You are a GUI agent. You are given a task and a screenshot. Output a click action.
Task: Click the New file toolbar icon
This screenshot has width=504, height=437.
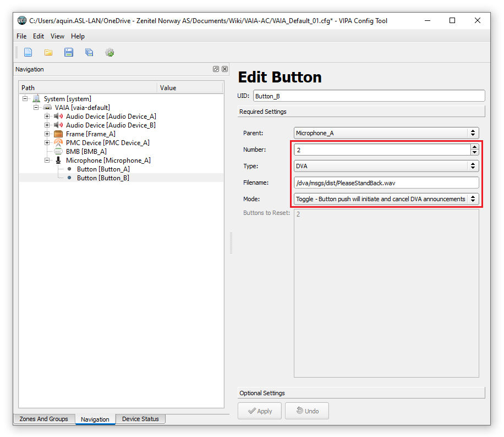click(x=28, y=53)
